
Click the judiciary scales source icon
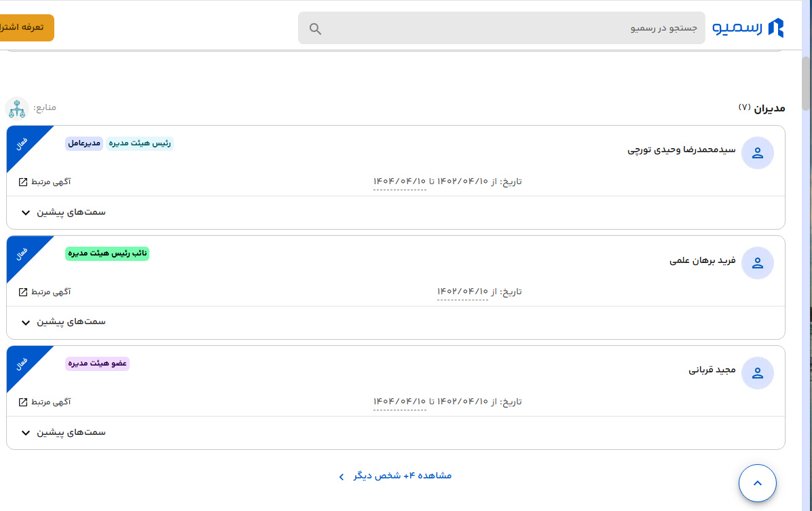(17, 108)
